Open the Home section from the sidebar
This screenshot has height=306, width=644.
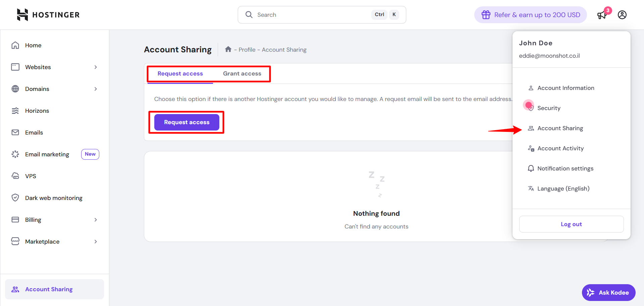[x=33, y=45]
